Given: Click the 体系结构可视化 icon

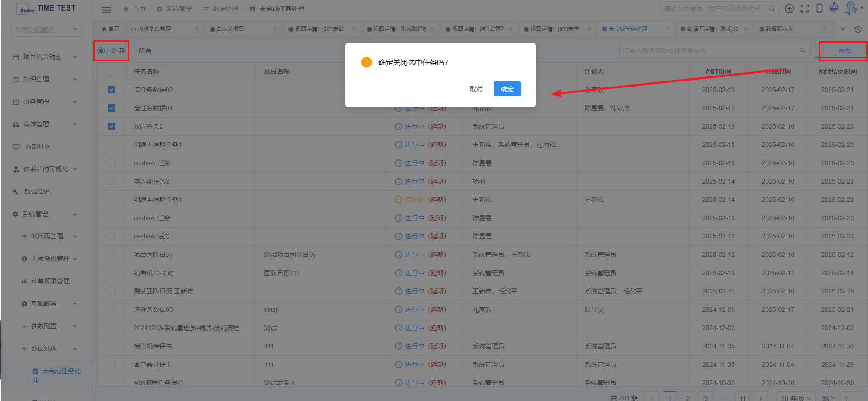Looking at the screenshot, I should (16, 169).
